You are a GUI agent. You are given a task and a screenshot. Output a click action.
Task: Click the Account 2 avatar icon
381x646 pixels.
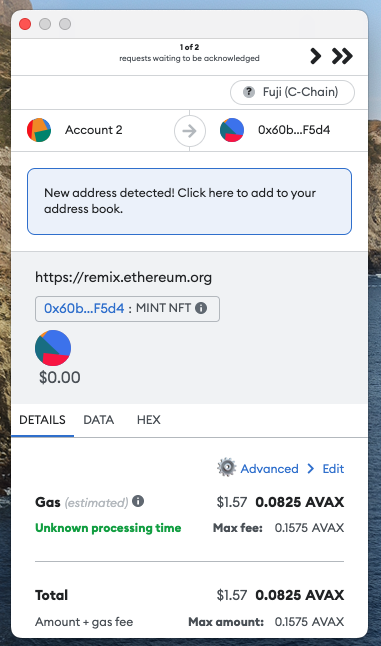(39, 130)
